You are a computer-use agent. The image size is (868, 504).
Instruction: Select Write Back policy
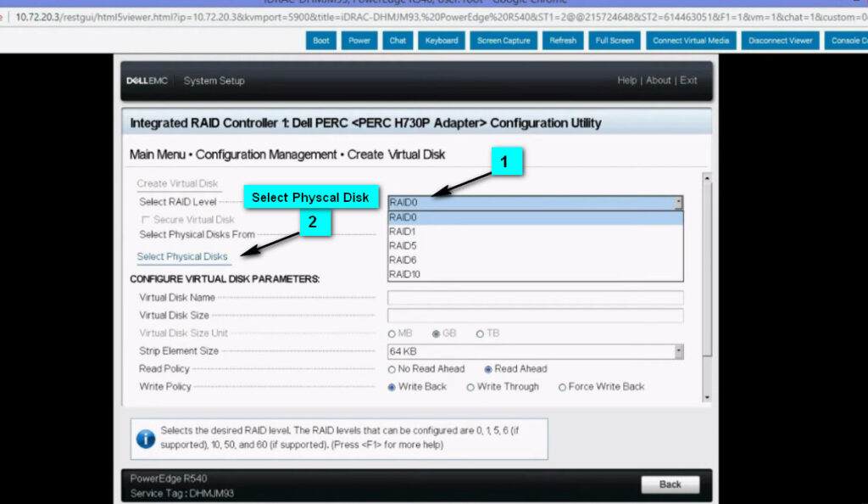(x=392, y=387)
